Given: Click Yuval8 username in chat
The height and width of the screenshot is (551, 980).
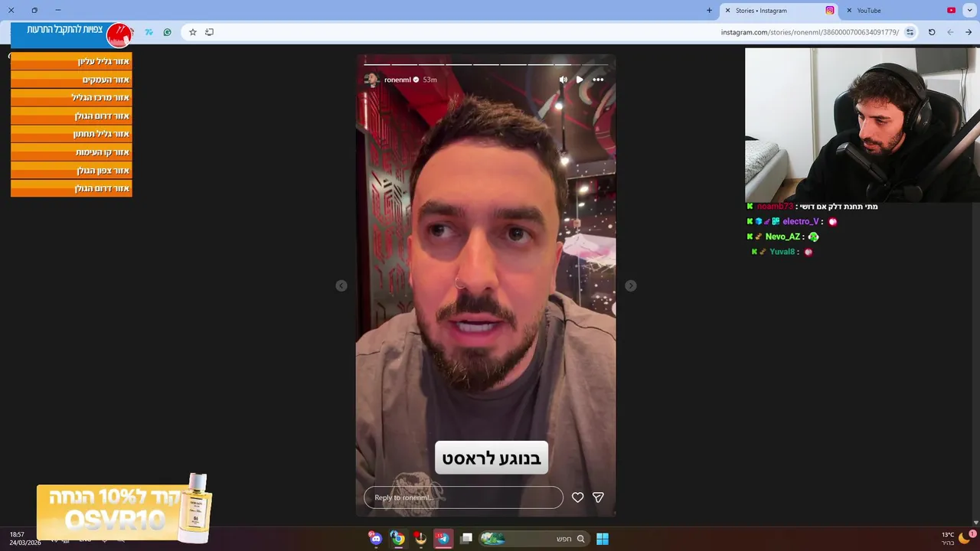Looking at the screenshot, I should [x=782, y=252].
